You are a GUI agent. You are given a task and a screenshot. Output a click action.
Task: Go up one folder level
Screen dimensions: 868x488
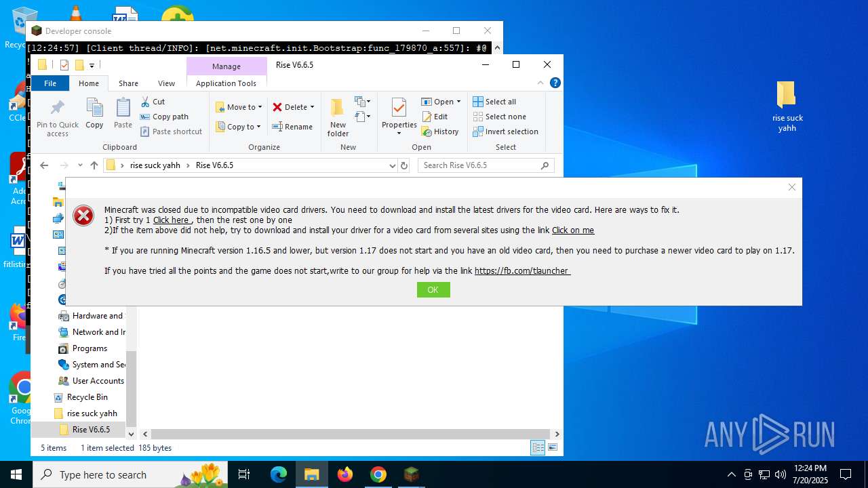coord(94,165)
